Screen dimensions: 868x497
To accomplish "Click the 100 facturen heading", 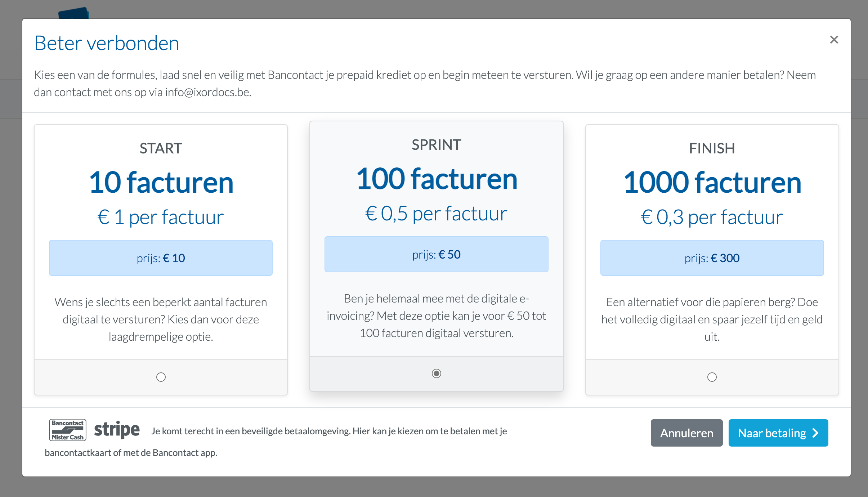I will coord(437,179).
